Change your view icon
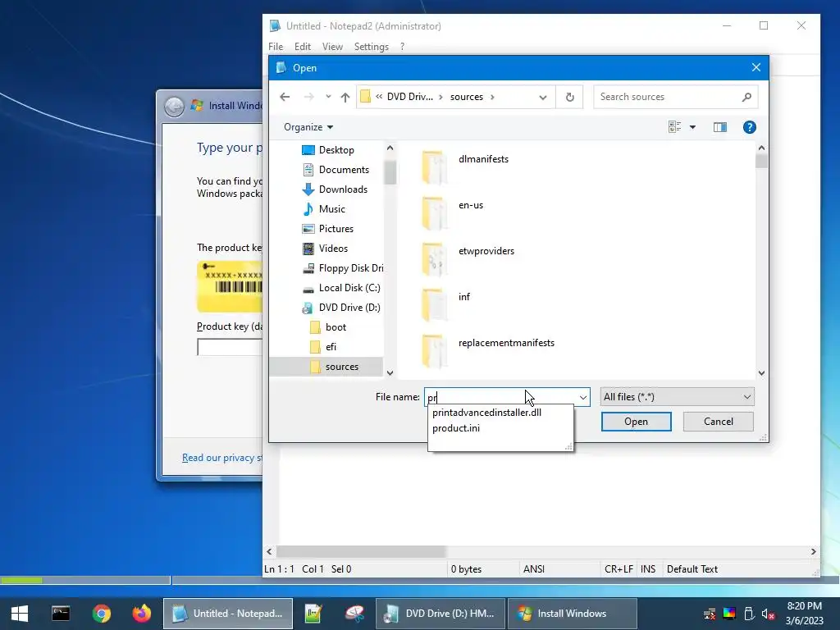Viewport: 840px width, 630px height. tap(674, 127)
